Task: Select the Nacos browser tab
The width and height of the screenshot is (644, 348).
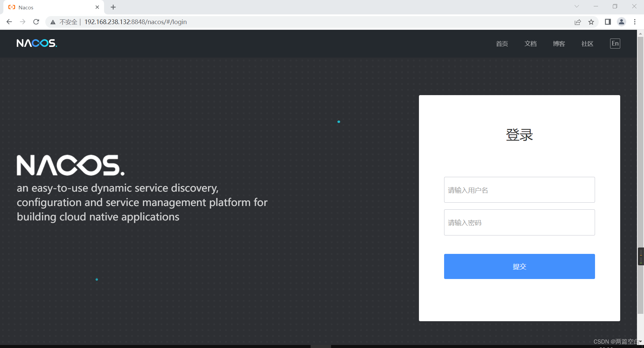Action: (54, 7)
